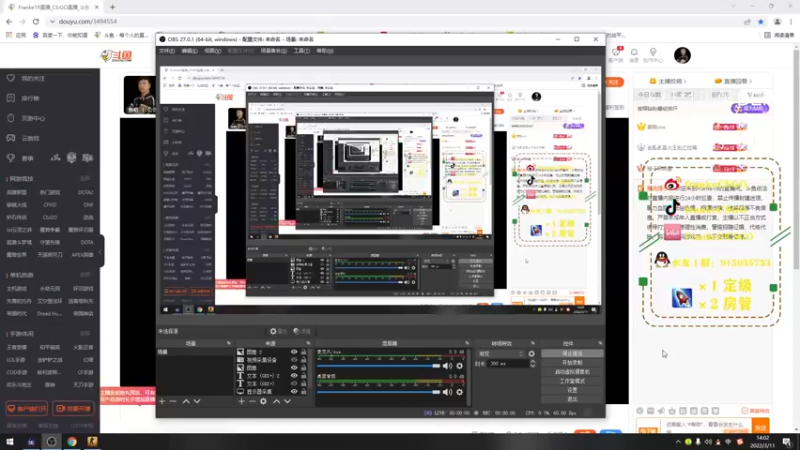Open Chrome from taskbar
The image size is (800, 450).
(x=72, y=441)
